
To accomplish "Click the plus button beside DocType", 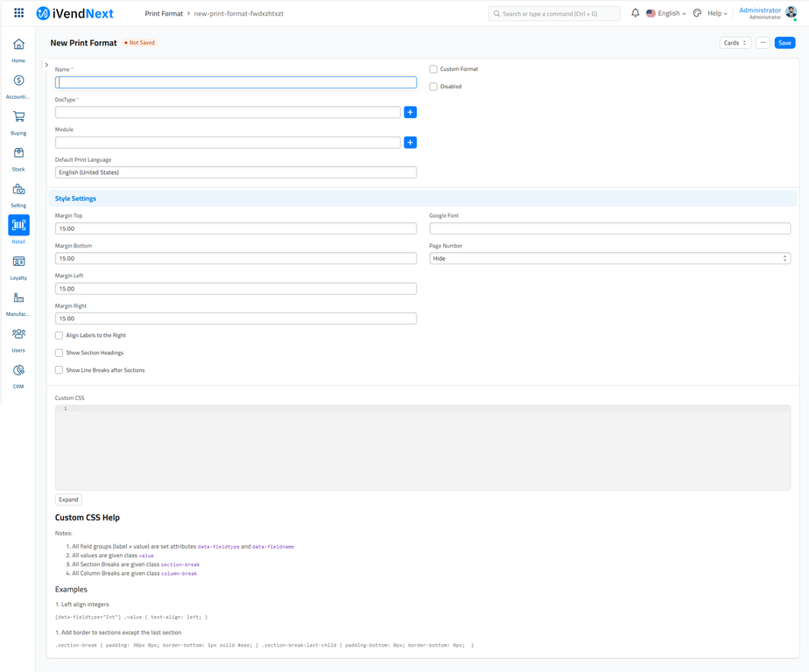I will click(410, 112).
